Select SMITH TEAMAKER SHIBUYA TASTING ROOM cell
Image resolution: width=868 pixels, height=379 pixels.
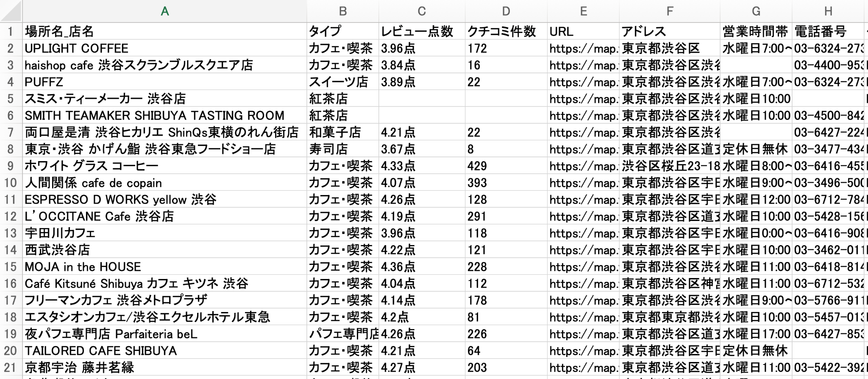[x=164, y=115]
